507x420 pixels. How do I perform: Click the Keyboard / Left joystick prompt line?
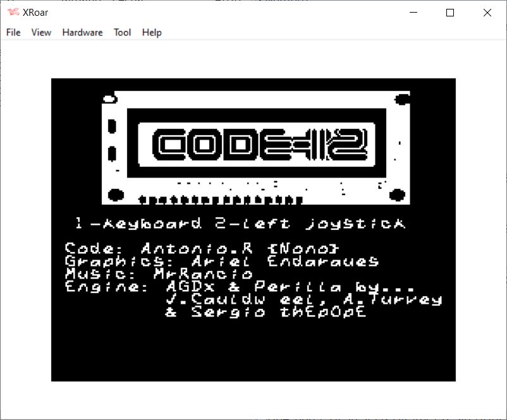(x=240, y=224)
